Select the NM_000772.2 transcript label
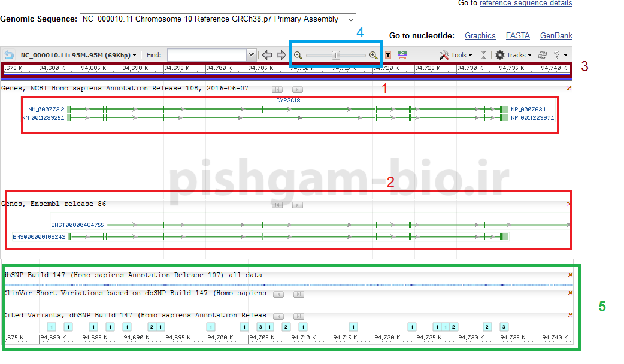Screen dimensions: 624x364 pyautogui.click(x=46, y=110)
